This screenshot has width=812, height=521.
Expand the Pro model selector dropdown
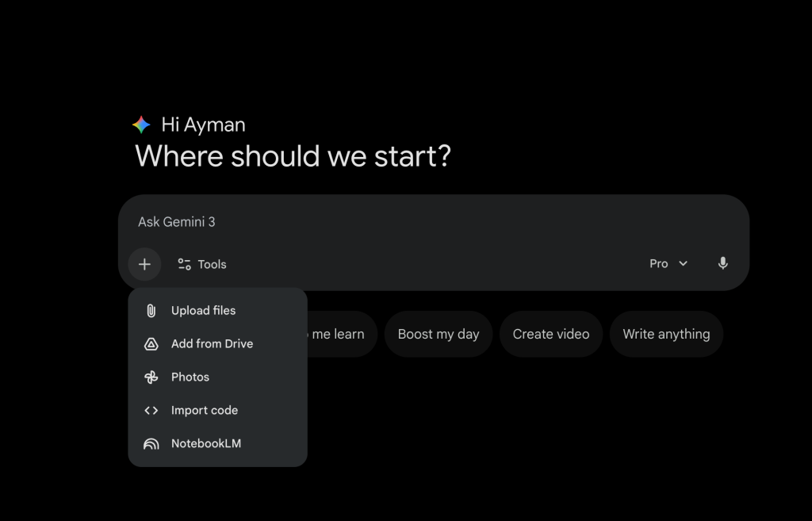click(x=668, y=262)
